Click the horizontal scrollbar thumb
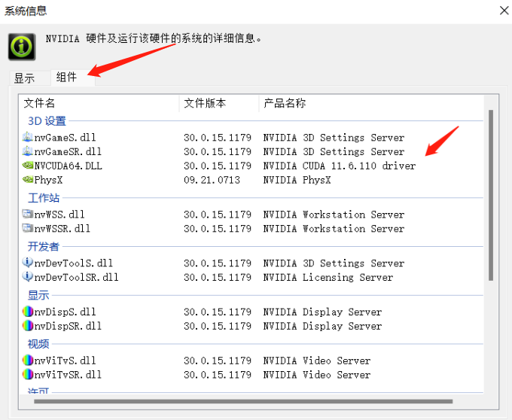Image resolution: width=512 pixels, height=420 pixels. (243, 401)
